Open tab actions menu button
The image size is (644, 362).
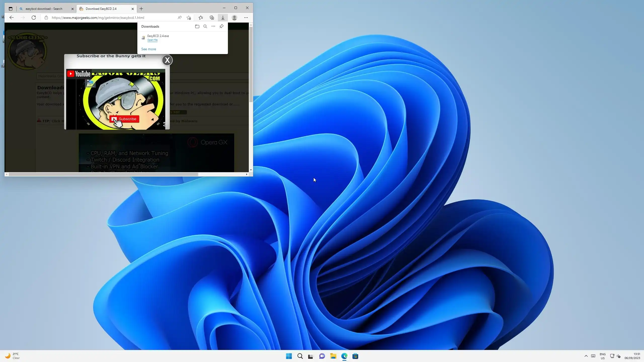(x=10, y=9)
